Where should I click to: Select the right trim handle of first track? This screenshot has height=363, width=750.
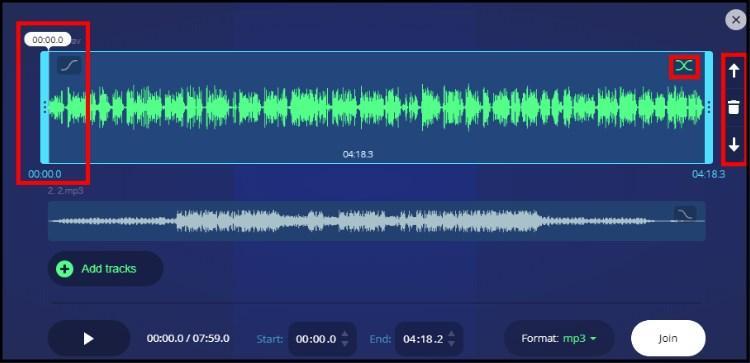coord(709,107)
